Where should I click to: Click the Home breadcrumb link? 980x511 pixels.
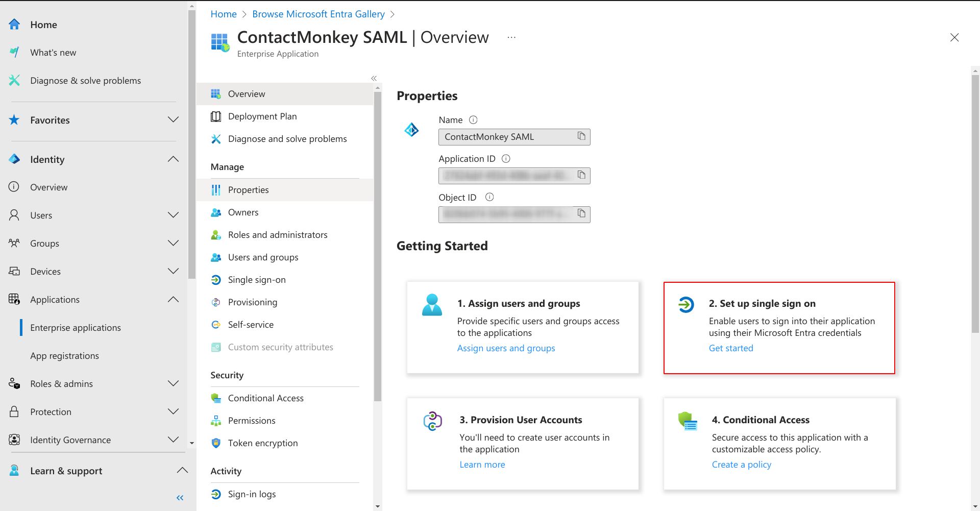click(x=224, y=14)
